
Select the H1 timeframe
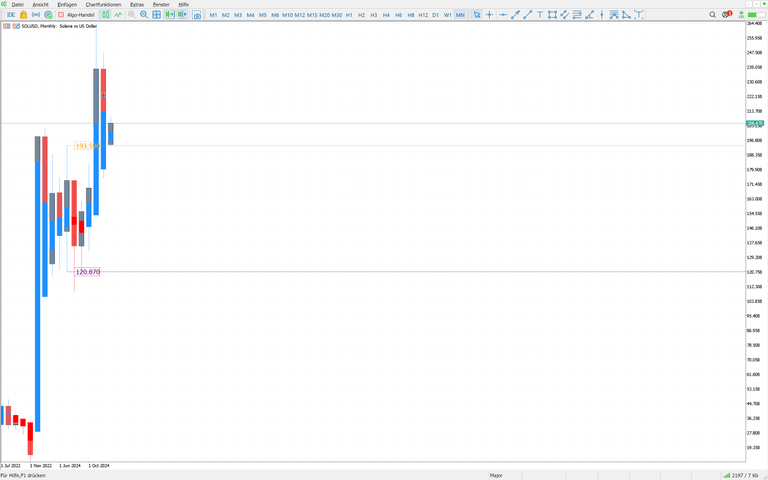click(x=349, y=15)
